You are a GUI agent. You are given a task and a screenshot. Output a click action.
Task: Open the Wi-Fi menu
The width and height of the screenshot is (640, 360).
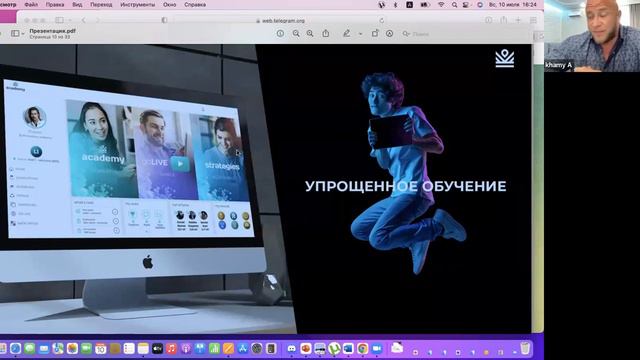point(441,5)
